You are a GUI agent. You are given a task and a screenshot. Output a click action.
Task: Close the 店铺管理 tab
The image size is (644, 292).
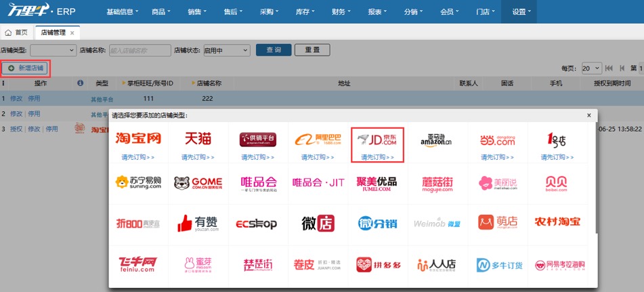point(72,33)
